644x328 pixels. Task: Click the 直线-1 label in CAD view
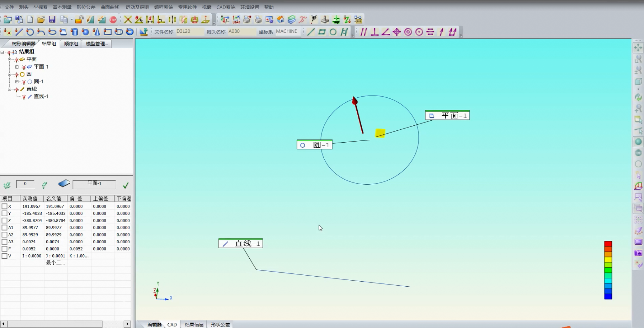(x=241, y=243)
